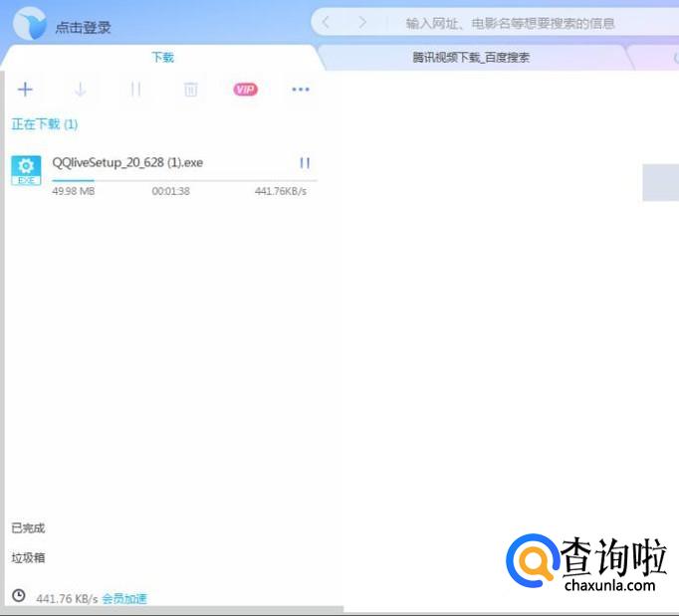
Task: Click the EXE file type icon
Action: coord(25,170)
